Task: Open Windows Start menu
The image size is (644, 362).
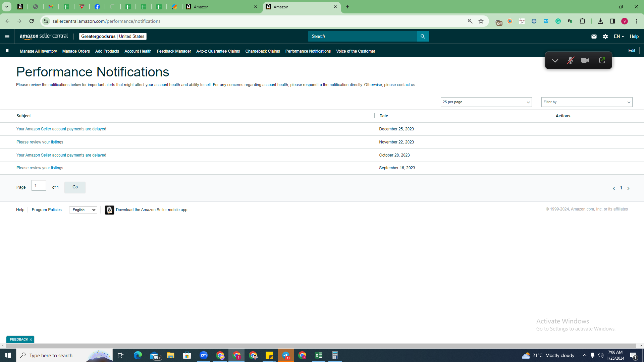Action: 8,355
